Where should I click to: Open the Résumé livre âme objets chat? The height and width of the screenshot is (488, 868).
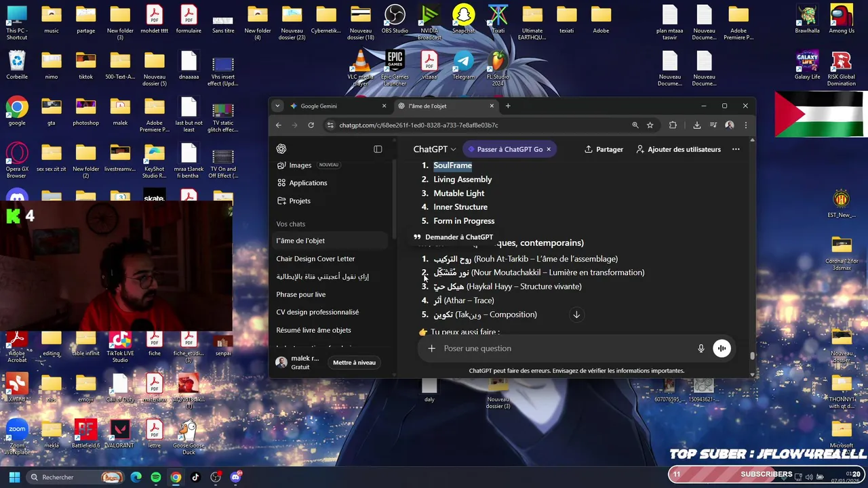[313, 330]
